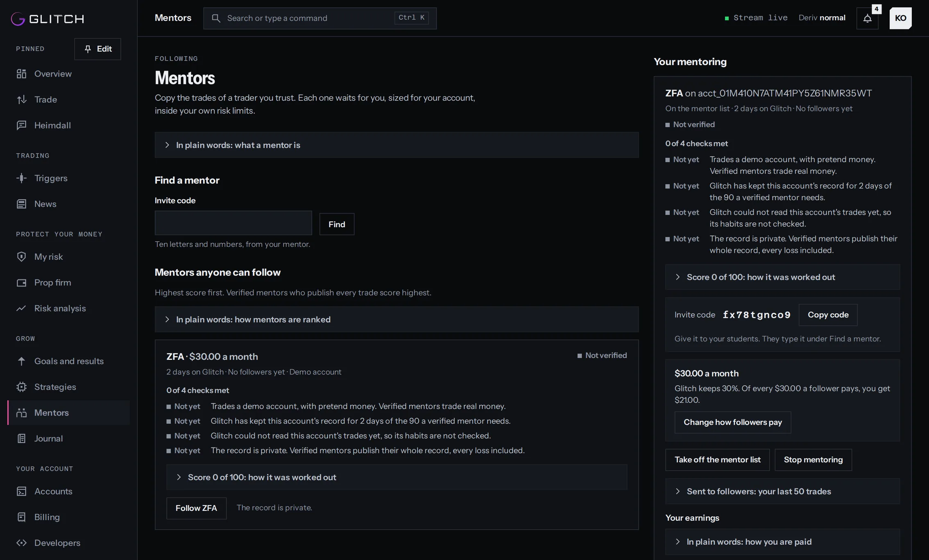Open Heimdall from sidebar

coord(69,125)
